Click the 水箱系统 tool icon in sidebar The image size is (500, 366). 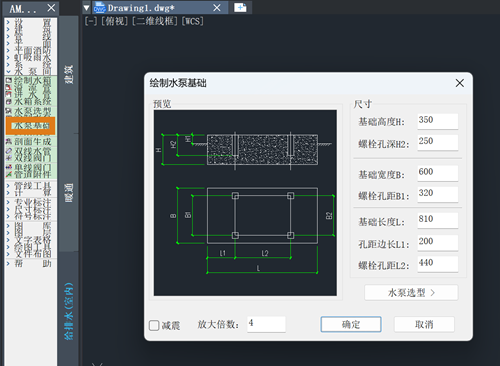click(9, 101)
